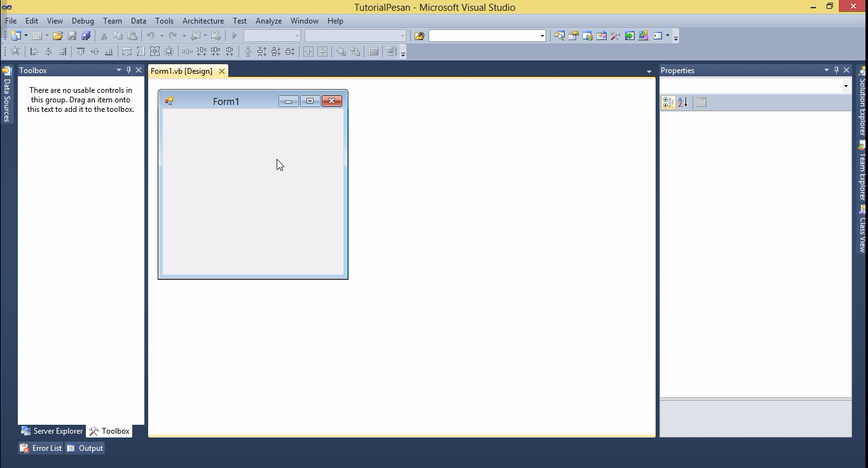The height and width of the screenshot is (468, 868).
Task: Click the Center Horizontally layout icon
Action: coord(308,52)
